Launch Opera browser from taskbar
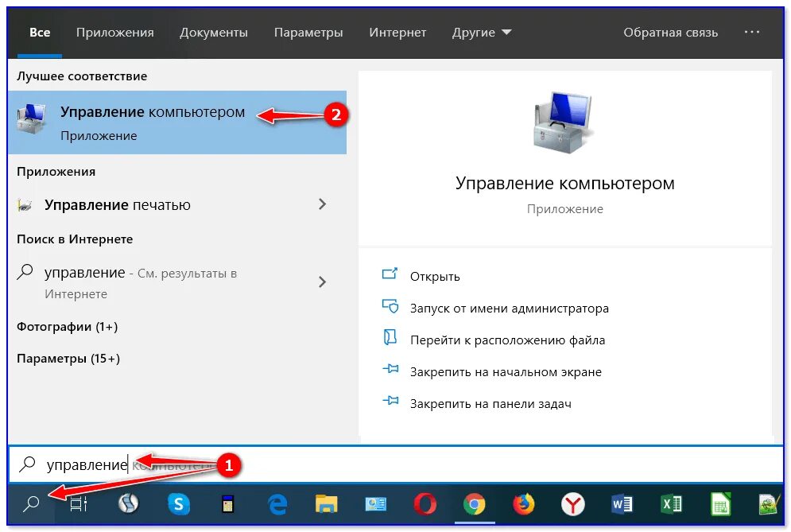Image resolution: width=791 pixels, height=532 pixels. point(425,503)
